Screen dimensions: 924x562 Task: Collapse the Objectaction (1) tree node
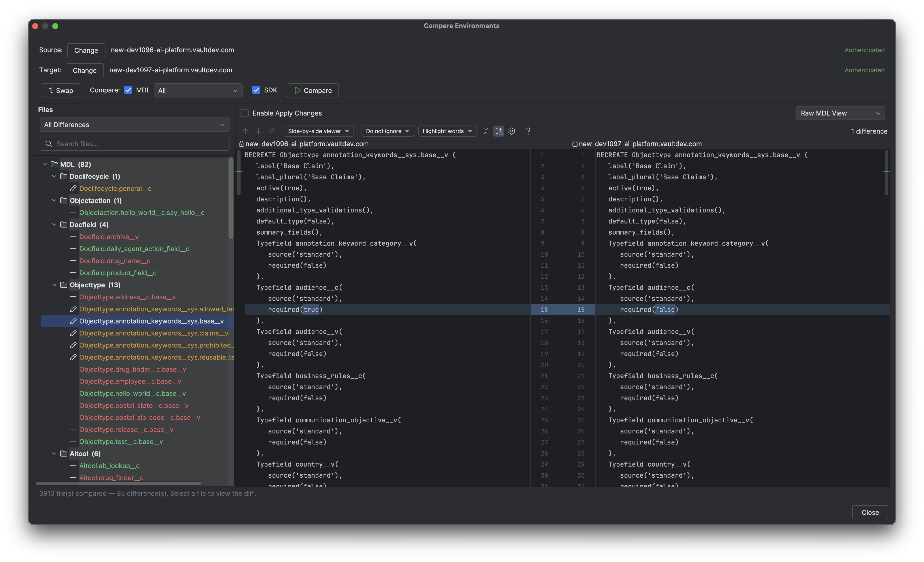click(x=54, y=200)
